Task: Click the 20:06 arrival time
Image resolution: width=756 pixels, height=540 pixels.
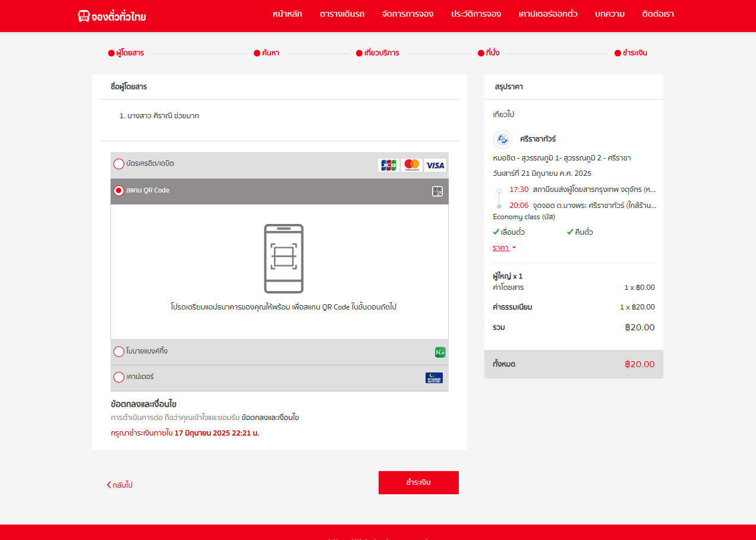Action: point(519,206)
